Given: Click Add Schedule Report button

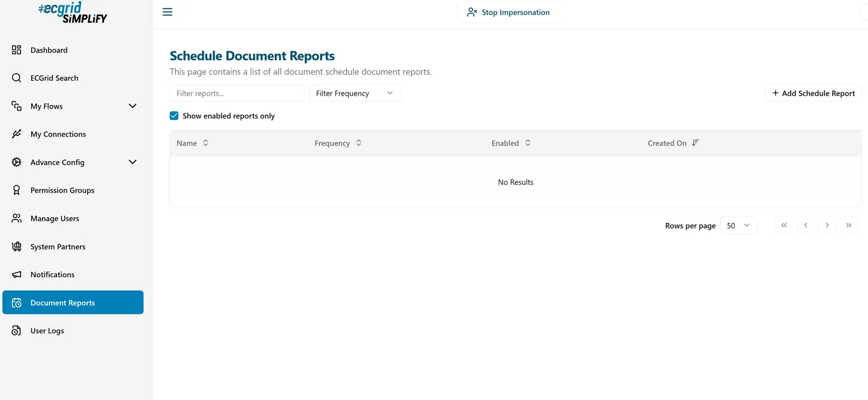Looking at the screenshot, I should pos(813,93).
